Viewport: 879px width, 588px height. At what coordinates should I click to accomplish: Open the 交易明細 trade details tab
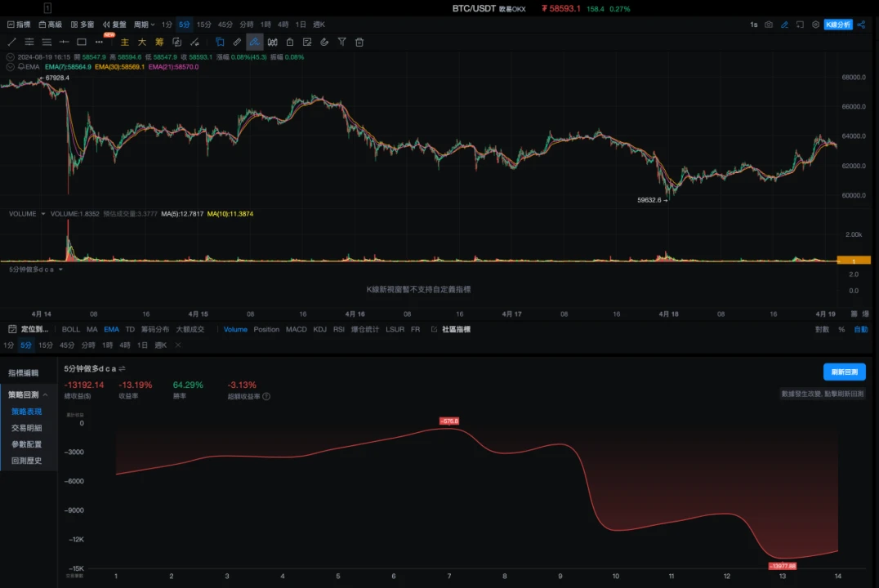[27, 428]
